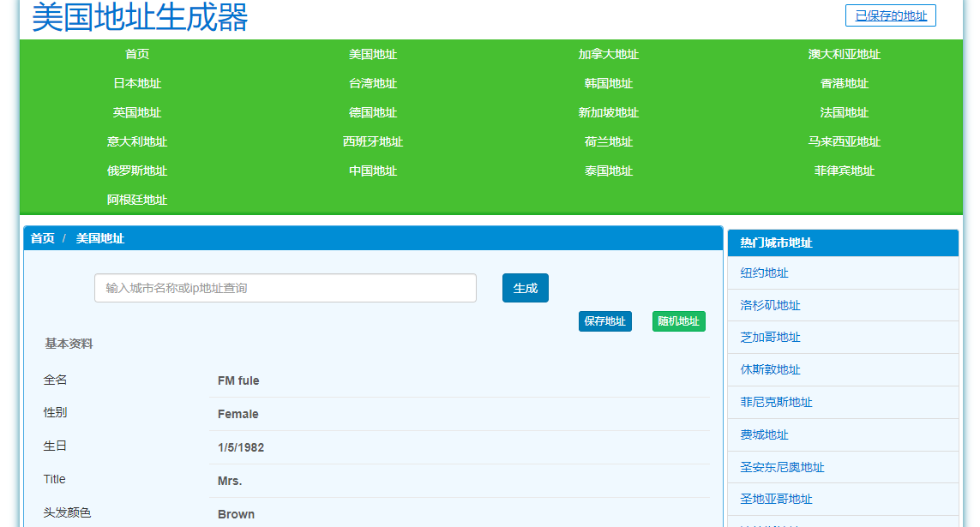
Task: Click 保存地址 to save the address
Action: (604, 320)
